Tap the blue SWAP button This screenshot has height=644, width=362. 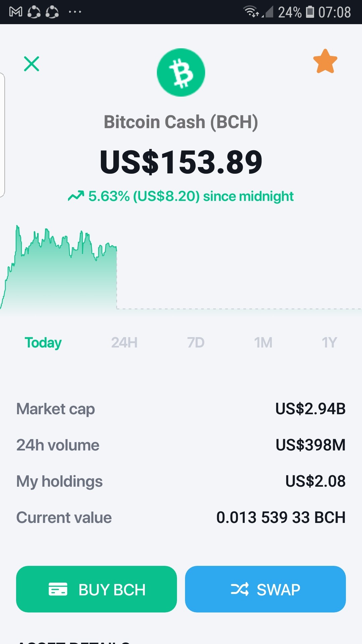[265, 589]
